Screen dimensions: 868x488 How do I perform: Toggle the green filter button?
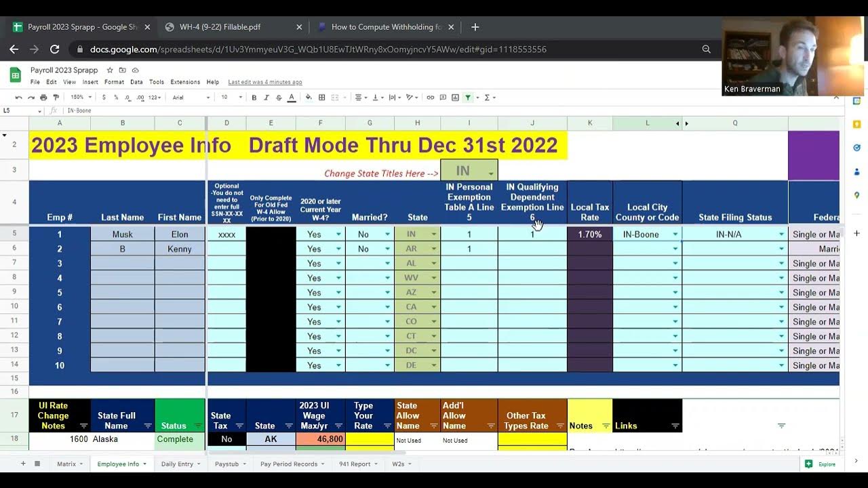pos(468,98)
